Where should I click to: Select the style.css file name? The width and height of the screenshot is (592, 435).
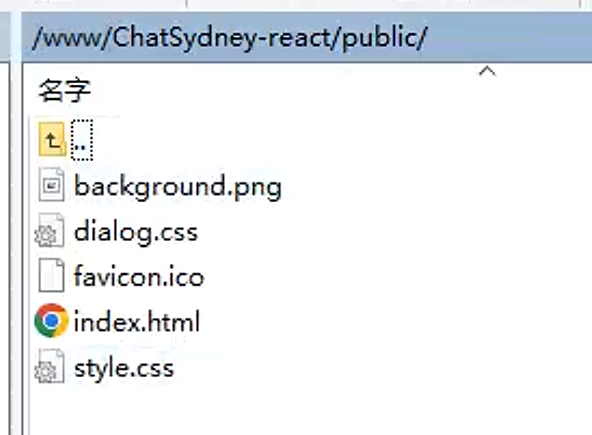[x=124, y=368]
